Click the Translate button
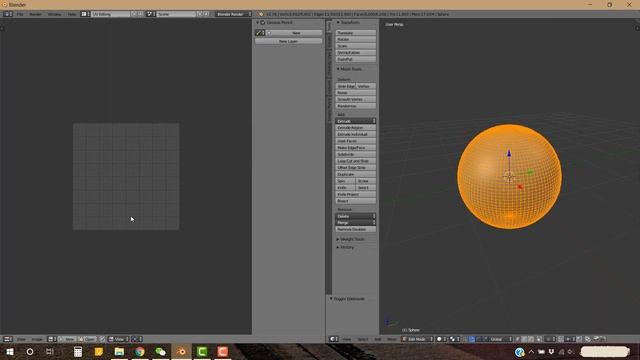The image size is (640, 360). pos(356,33)
